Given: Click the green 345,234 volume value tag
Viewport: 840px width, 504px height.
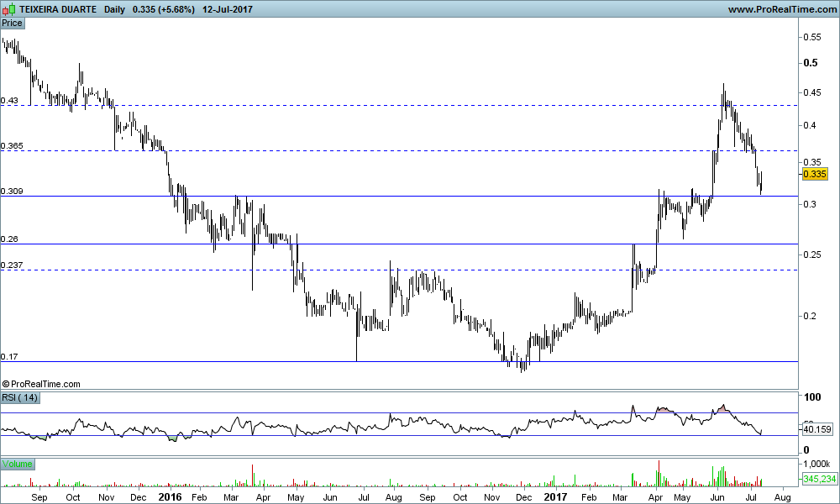Looking at the screenshot, I should [820, 479].
